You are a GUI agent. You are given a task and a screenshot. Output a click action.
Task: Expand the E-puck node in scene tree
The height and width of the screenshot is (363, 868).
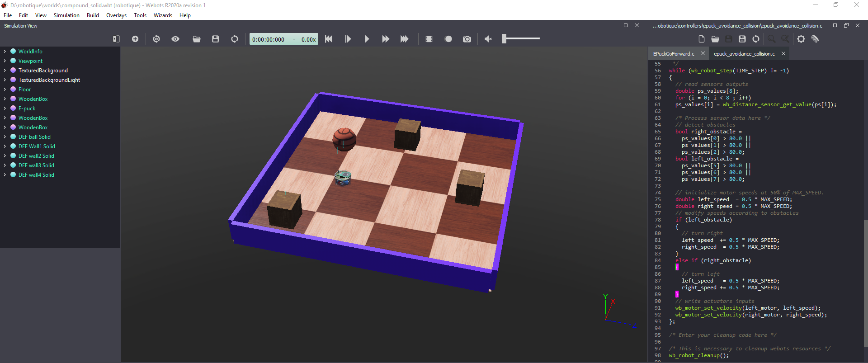[x=5, y=108]
